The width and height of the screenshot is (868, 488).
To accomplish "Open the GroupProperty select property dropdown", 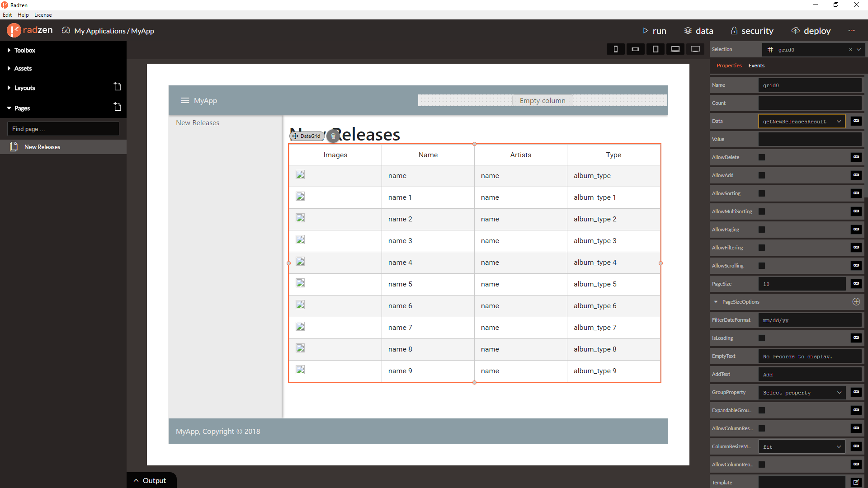I will [802, 393].
